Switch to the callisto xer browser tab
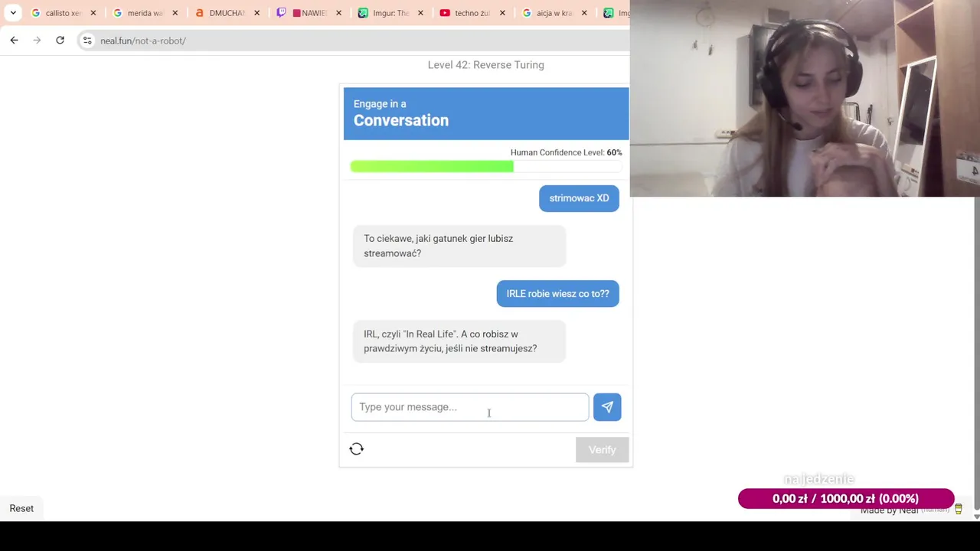The image size is (980, 551). (x=64, y=13)
